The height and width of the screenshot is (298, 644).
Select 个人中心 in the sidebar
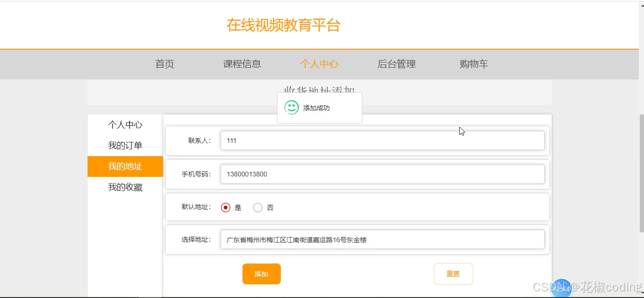125,124
